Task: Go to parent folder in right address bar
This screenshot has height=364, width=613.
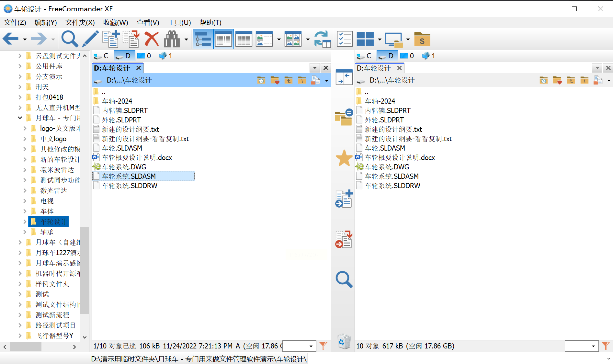Action: click(x=571, y=80)
